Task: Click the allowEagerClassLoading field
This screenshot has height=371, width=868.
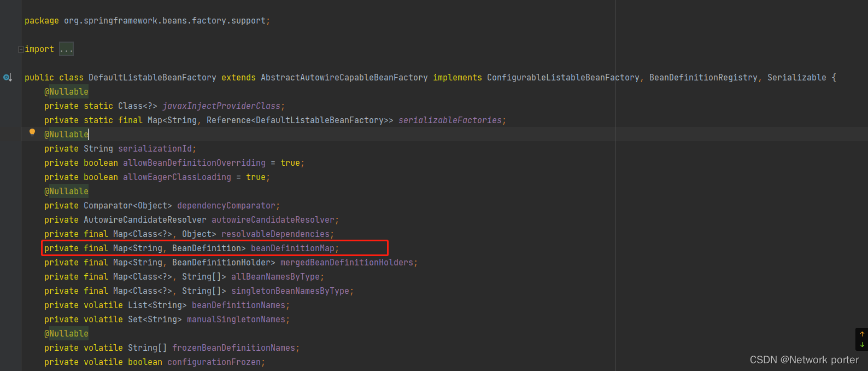Action: point(177,177)
